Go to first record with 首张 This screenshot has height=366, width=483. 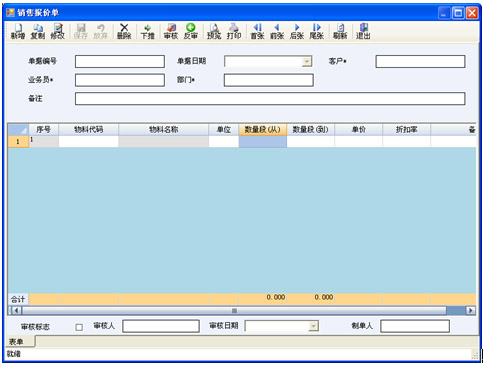coord(257,31)
